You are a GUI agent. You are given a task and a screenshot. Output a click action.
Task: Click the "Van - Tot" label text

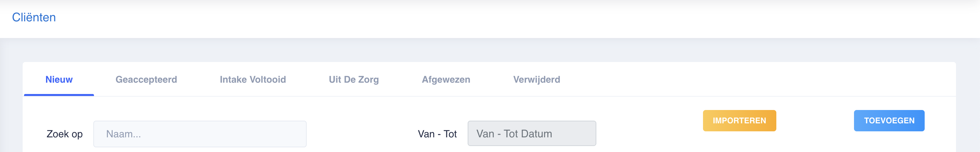(437, 134)
